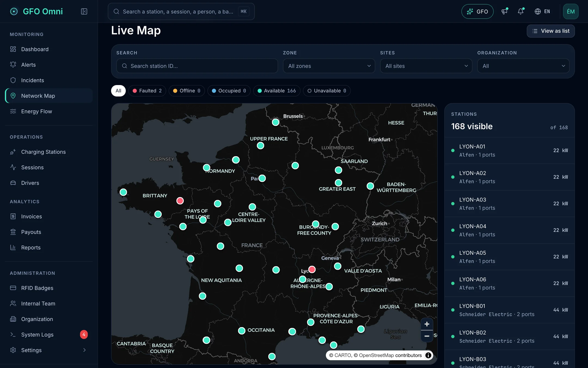Image resolution: width=588 pixels, height=368 pixels.
Task: Click the station marker near Brussels
Action: pyautogui.click(x=275, y=122)
